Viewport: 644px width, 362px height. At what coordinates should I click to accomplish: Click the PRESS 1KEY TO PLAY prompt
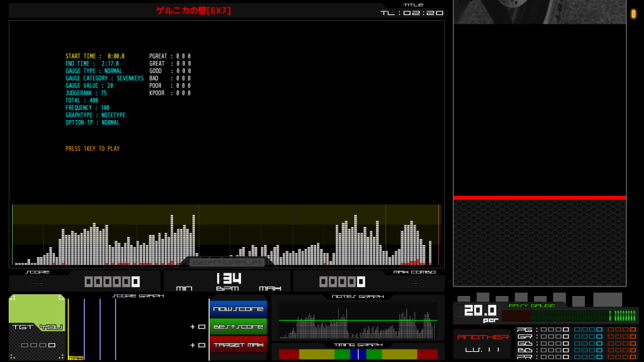coord(92,149)
